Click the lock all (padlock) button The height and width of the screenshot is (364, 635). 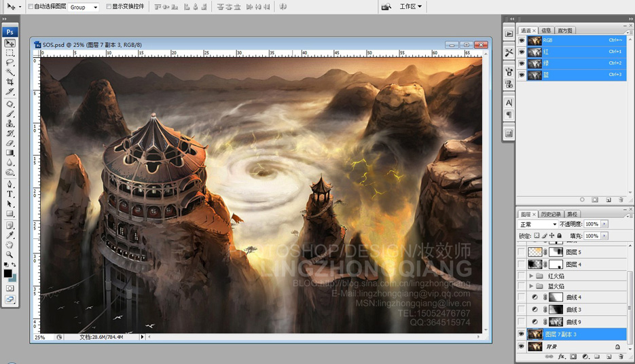pyautogui.click(x=559, y=236)
